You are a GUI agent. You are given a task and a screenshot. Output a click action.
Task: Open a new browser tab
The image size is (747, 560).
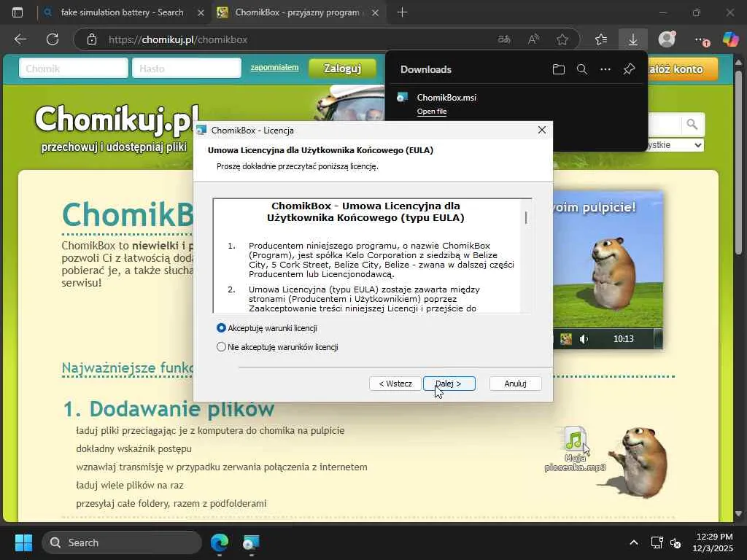click(x=402, y=12)
